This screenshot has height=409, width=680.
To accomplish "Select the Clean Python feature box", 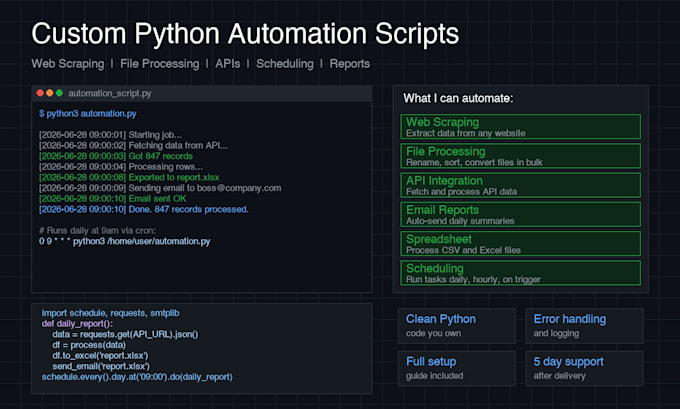I will [x=457, y=326].
